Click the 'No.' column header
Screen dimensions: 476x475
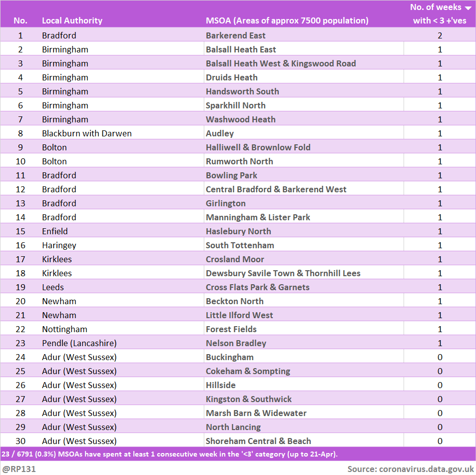click(20, 20)
